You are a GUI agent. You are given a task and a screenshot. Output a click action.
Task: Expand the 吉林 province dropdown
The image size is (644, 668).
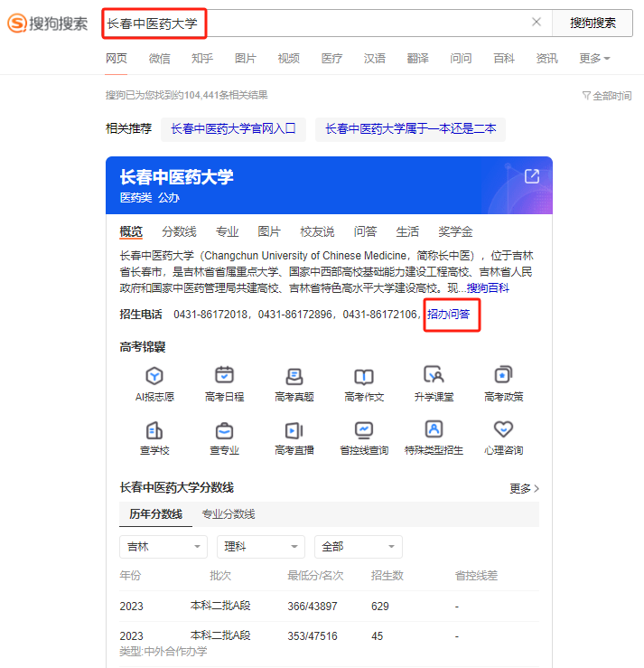coord(163,547)
